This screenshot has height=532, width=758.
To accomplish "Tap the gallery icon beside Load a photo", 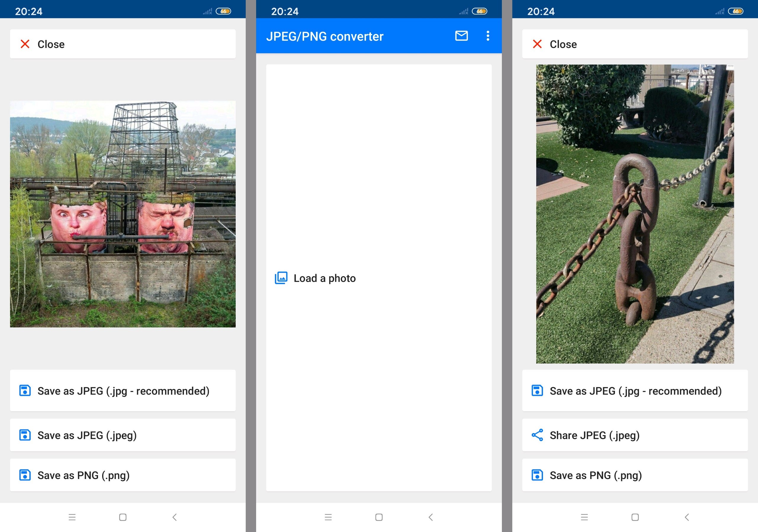I will pyautogui.click(x=281, y=278).
